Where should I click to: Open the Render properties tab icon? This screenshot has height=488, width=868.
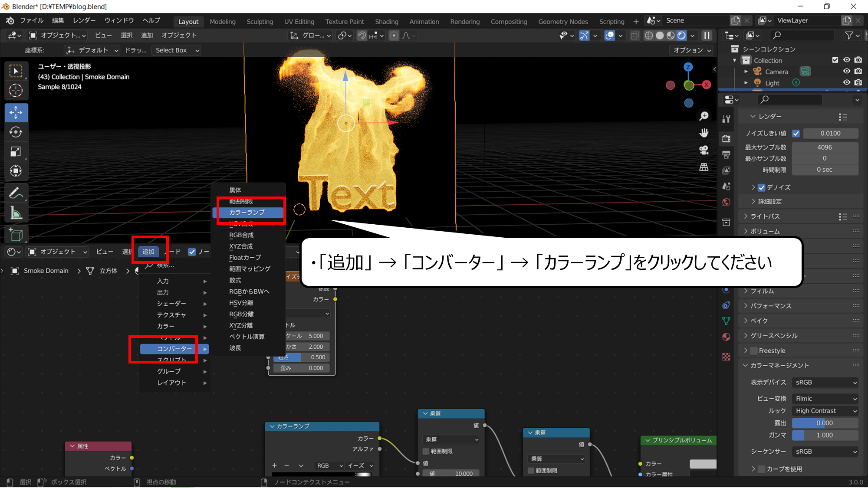727,139
